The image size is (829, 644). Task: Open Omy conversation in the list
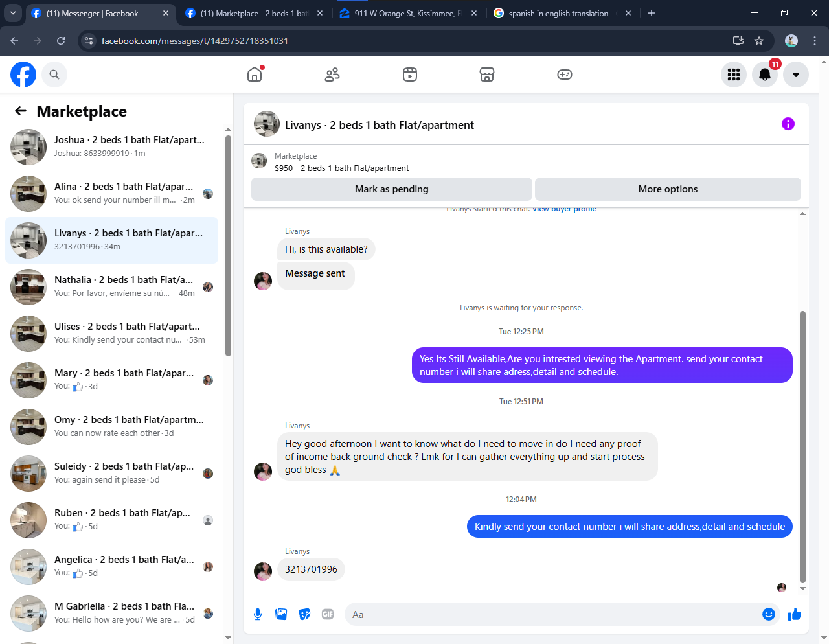pyautogui.click(x=111, y=427)
